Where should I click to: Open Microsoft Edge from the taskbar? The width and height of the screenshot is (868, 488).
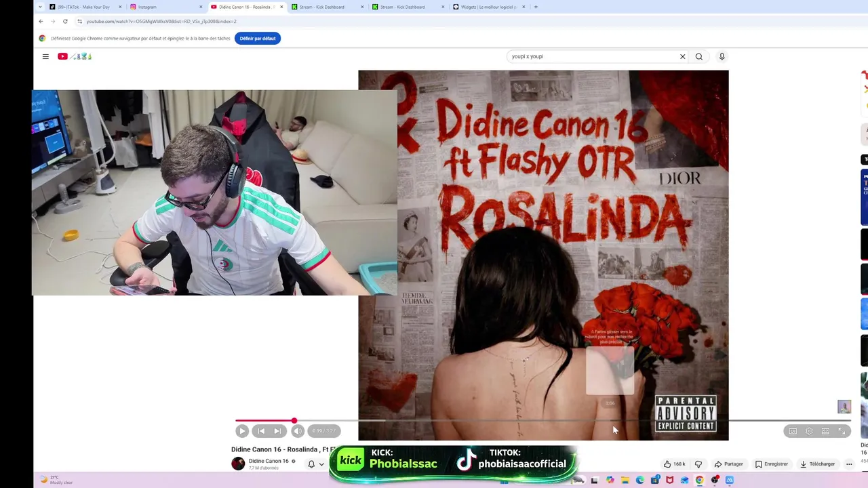(639, 481)
